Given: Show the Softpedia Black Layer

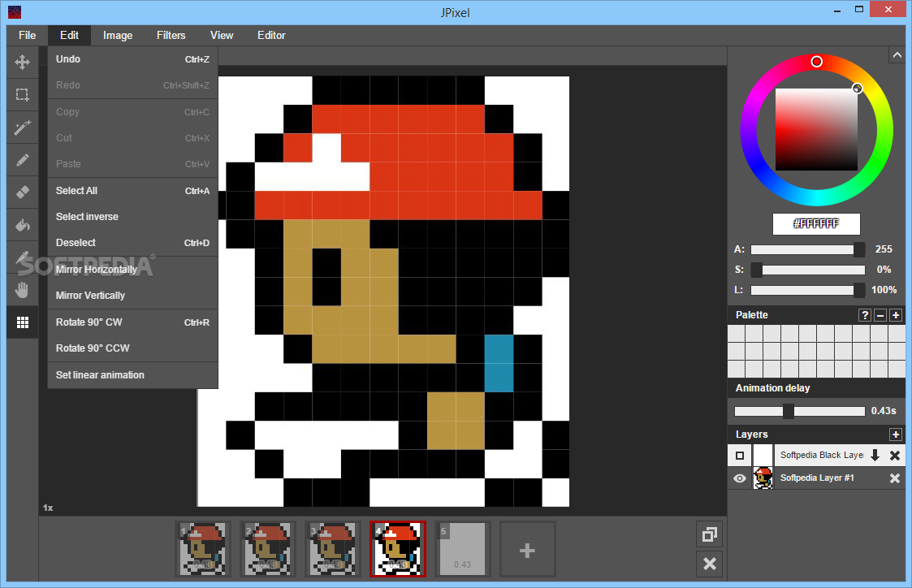Looking at the screenshot, I should click(740, 456).
